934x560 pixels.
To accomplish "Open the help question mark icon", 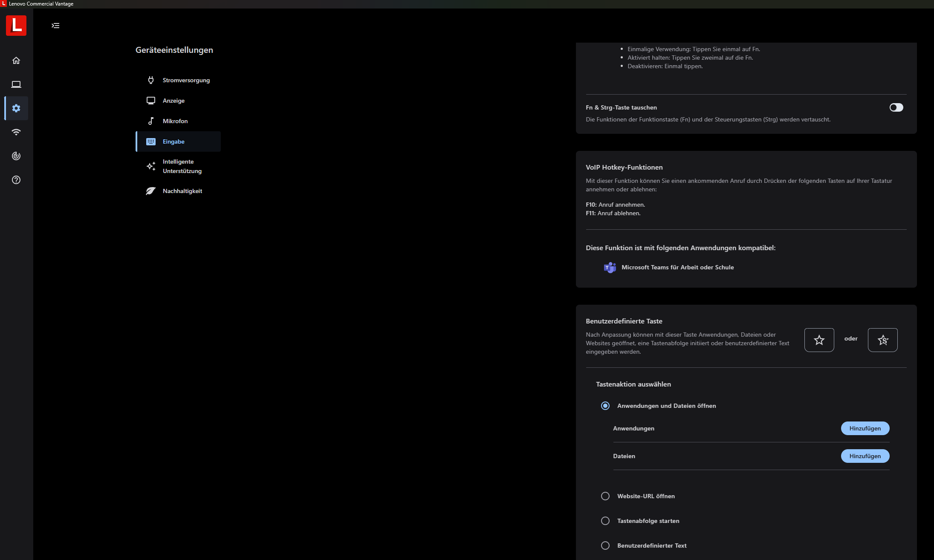I will point(16,180).
